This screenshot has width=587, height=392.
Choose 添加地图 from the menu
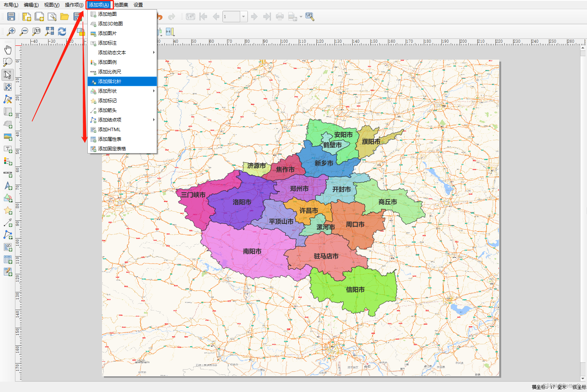point(122,14)
